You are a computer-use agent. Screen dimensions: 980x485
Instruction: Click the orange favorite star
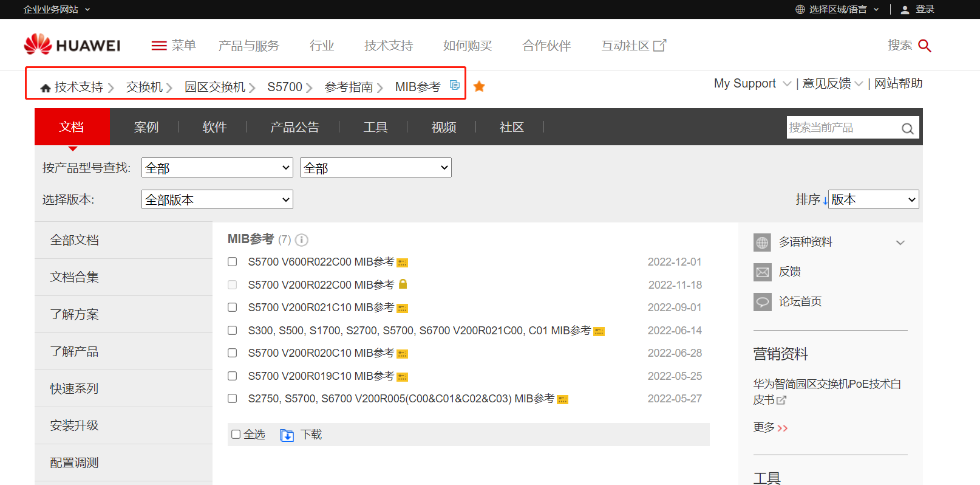(479, 86)
